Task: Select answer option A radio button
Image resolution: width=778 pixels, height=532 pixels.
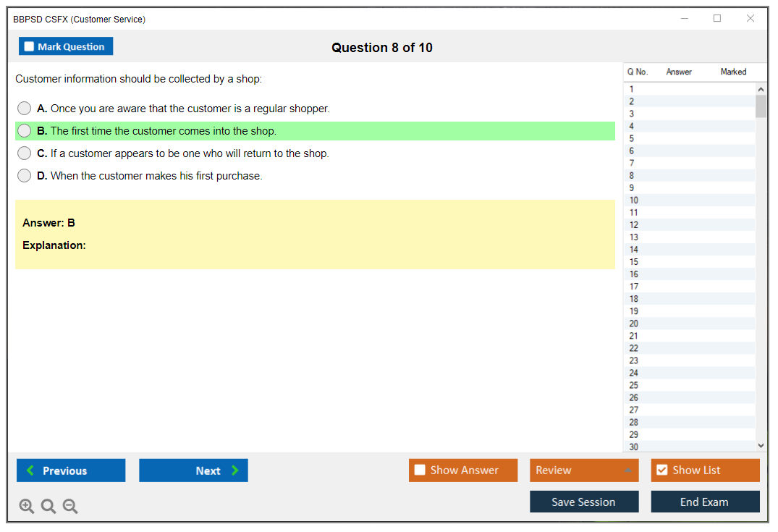Action: click(x=25, y=109)
